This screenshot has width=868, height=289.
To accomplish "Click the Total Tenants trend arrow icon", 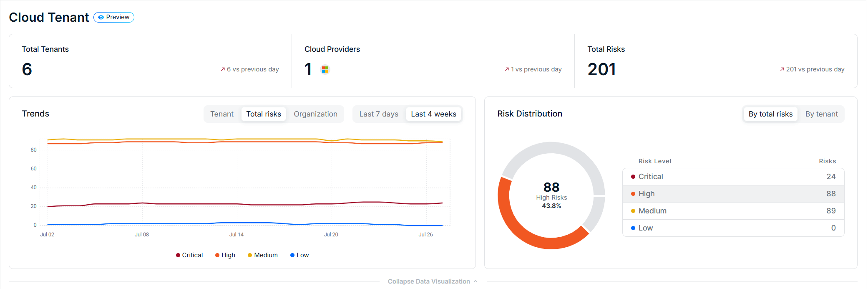I will pyautogui.click(x=223, y=69).
